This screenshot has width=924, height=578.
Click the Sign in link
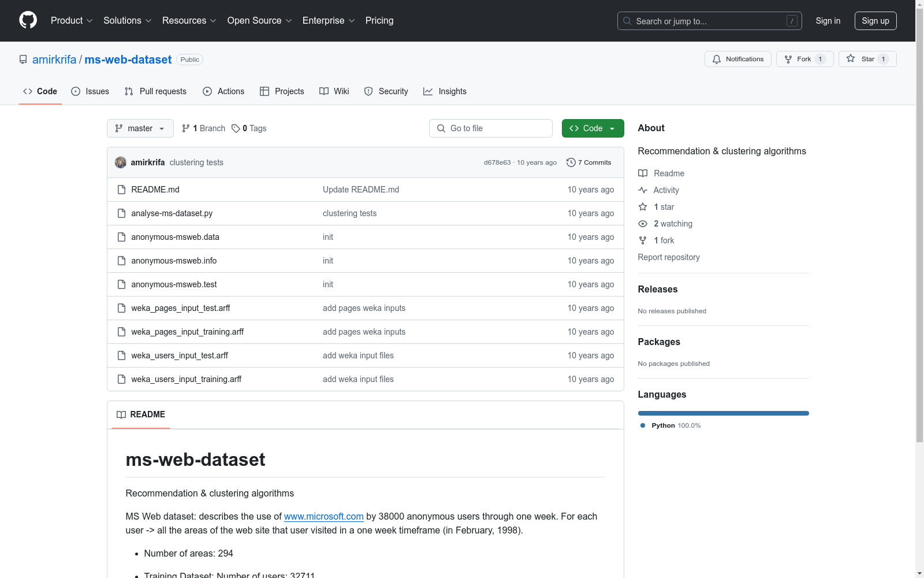tap(828, 21)
